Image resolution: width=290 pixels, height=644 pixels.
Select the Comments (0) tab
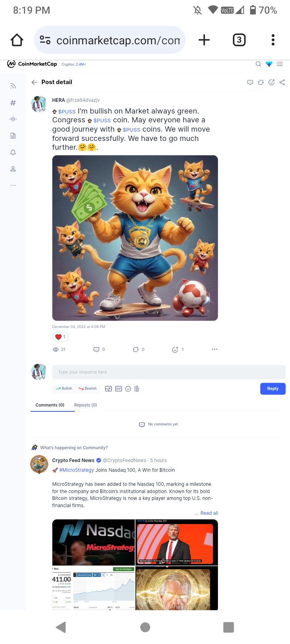pos(50,405)
